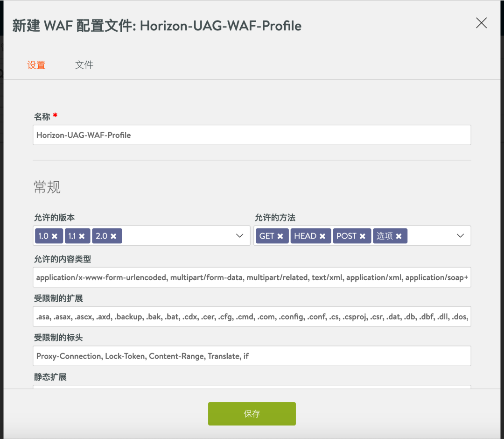
Task: Remove the 2.0 version tag
Action: (113, 236)
